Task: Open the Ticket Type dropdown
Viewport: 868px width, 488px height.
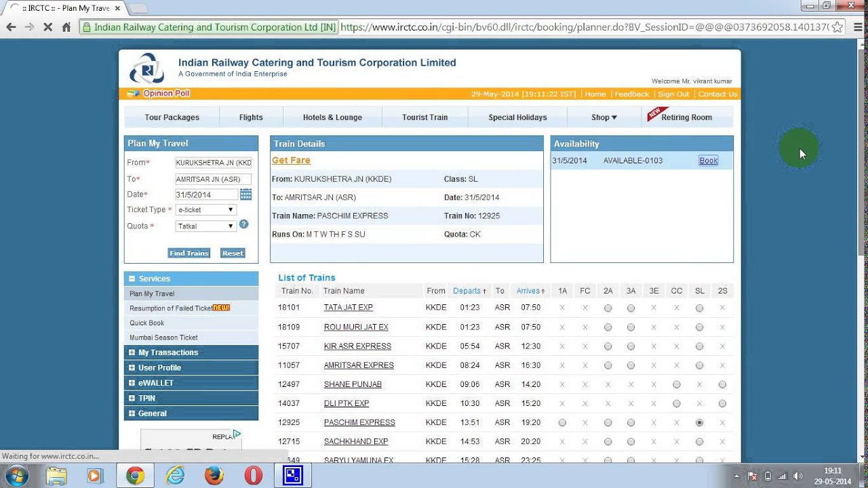Action: [x=205, y=209]
